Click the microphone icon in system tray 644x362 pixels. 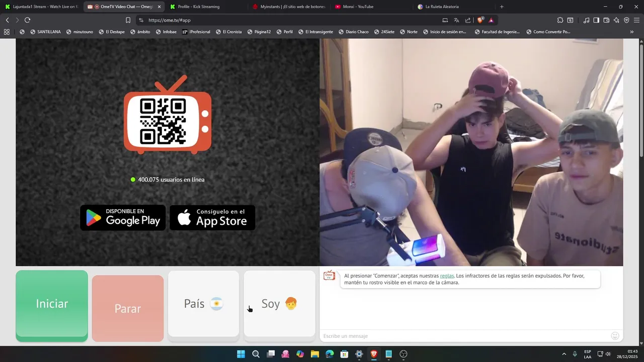point(575,354)
